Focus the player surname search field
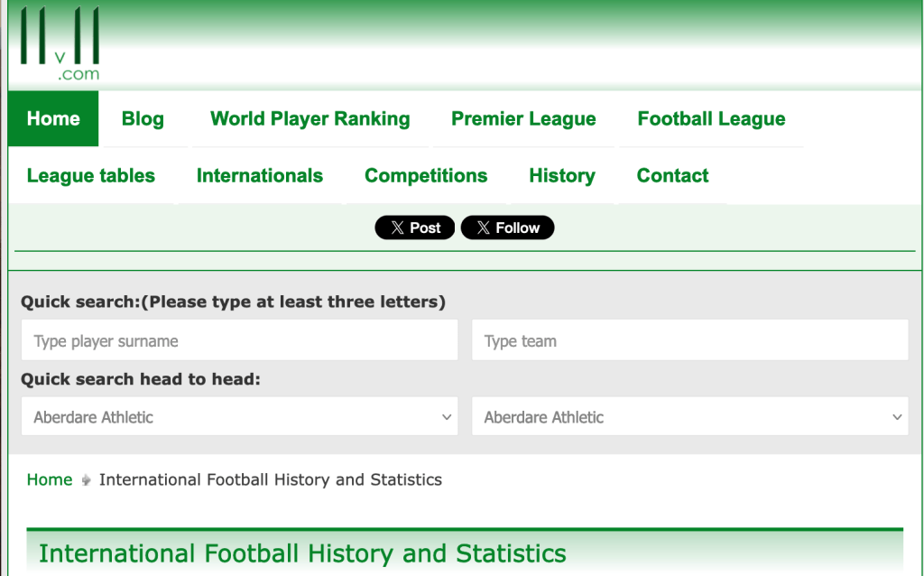 click(x=239, y=340)
